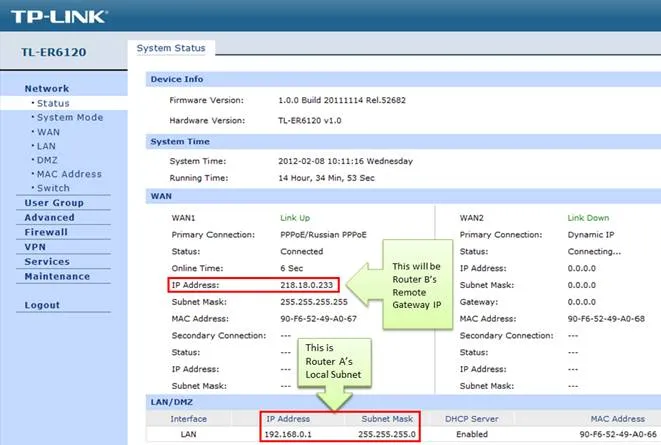Click the Logout link
The image size is (661, 445).
[x=42, y=305]
